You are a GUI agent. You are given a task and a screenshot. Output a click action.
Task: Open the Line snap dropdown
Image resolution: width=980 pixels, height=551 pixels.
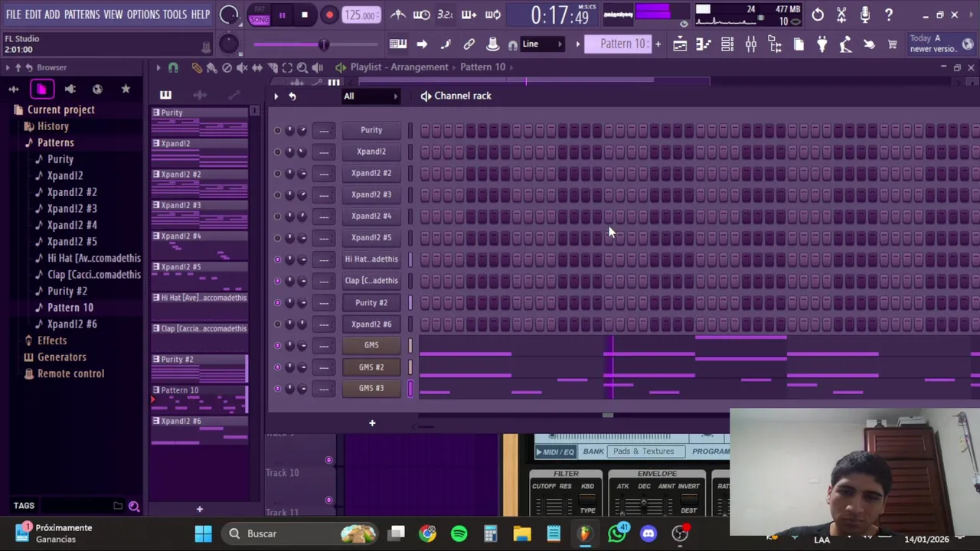pos(542,44)
